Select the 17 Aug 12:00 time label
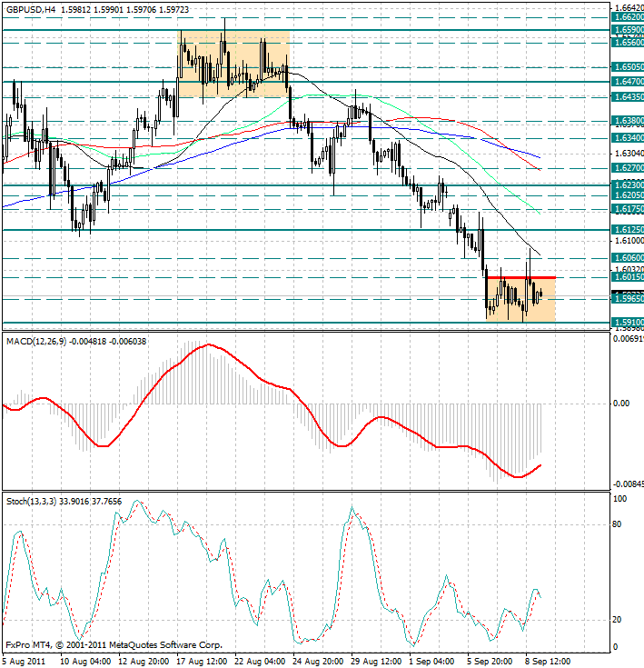Viewport: 644px width, 668px height. (x=203, y=661)
